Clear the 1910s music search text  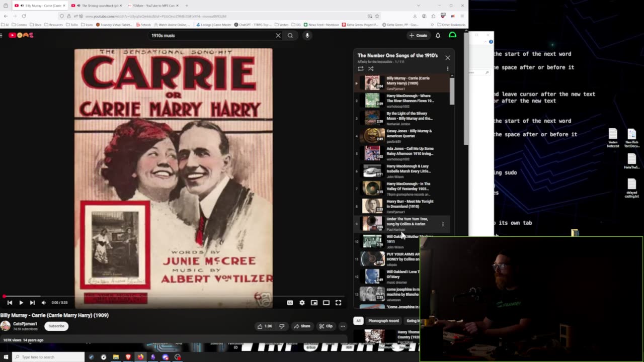pyautogui.click(x=278, y=36)
